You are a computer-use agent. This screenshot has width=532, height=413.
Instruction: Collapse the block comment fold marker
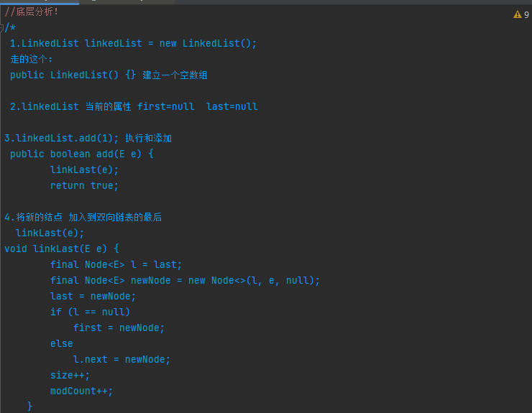1,28
